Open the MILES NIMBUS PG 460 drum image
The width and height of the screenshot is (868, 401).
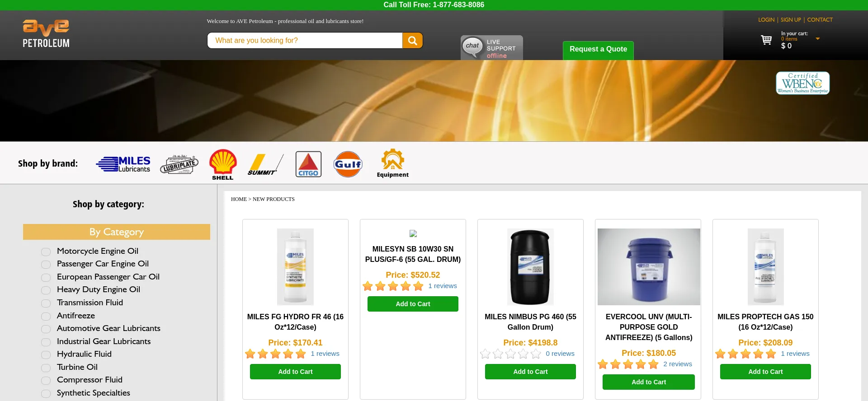tap(530, 266)
